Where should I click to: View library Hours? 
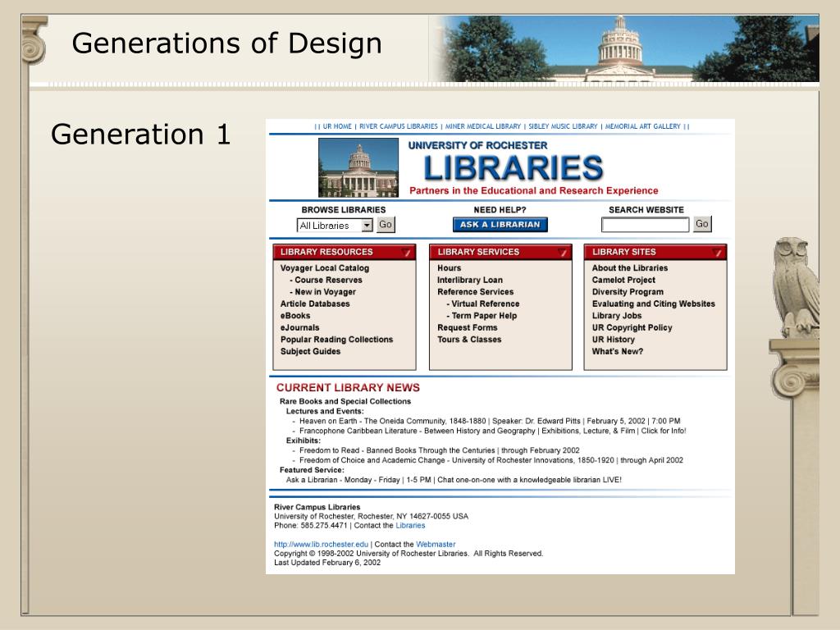pos(449,268)
